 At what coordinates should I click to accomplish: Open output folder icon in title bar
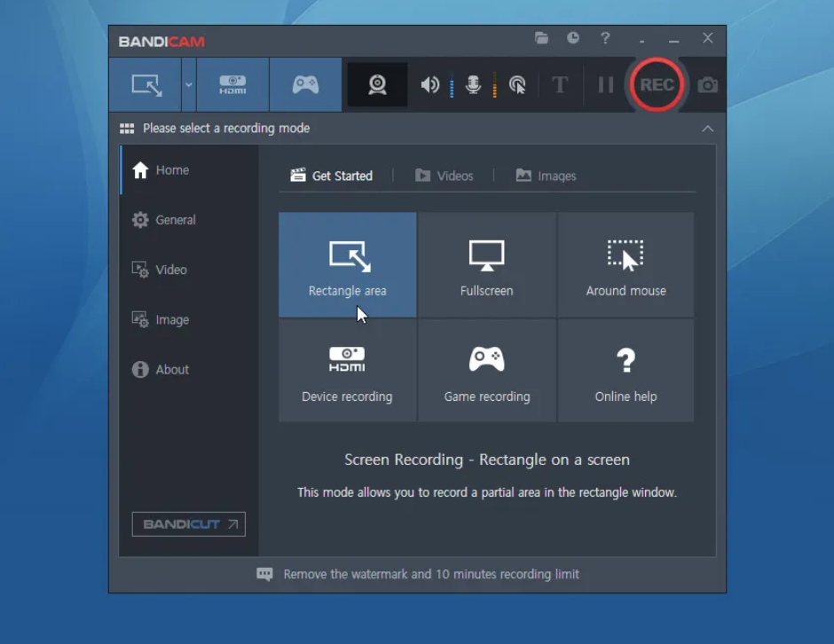(541, 38)
